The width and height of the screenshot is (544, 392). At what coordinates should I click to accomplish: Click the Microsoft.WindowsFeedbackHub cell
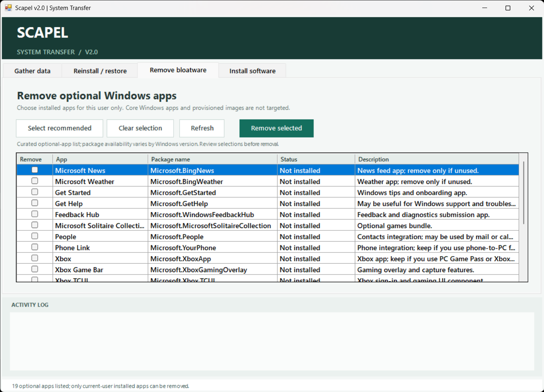213,214
